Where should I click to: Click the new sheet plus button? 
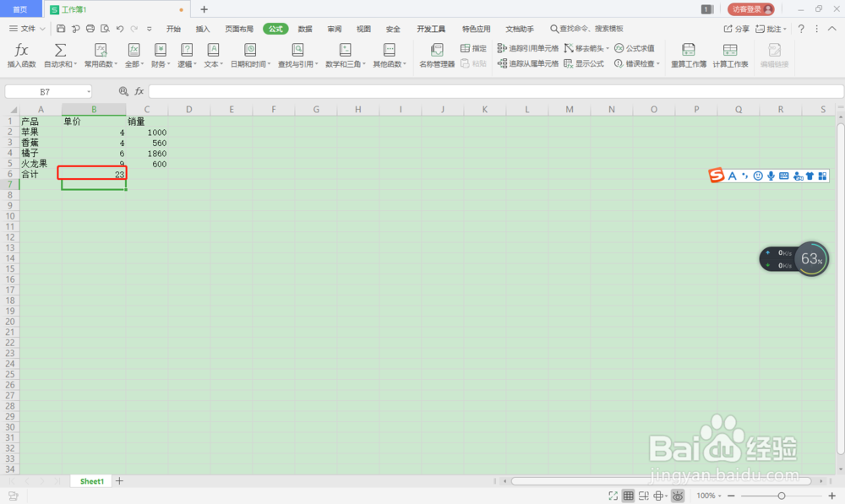coord(119,481)
